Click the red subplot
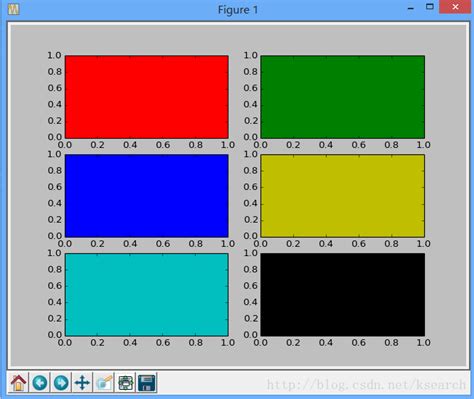 [x=147, y=97]
